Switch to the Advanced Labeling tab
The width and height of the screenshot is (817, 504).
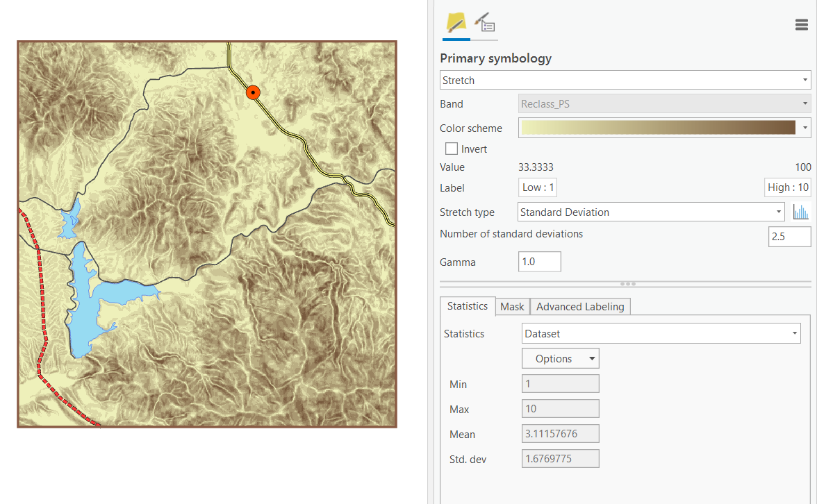[580, 307]
